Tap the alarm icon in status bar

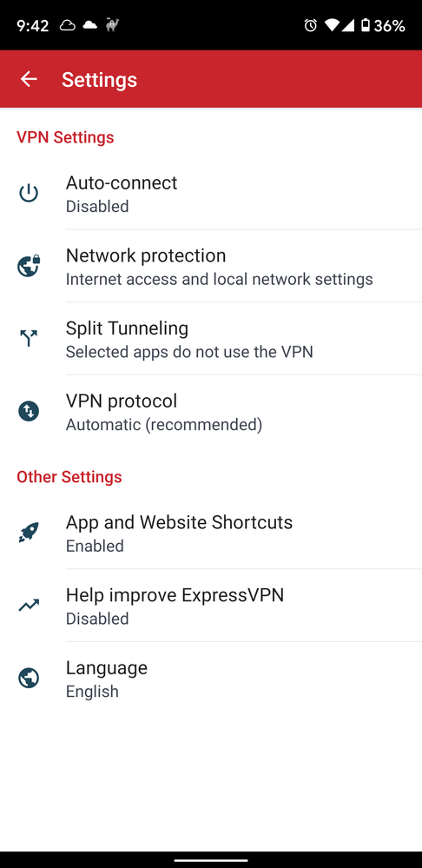(x=310, y=25)
